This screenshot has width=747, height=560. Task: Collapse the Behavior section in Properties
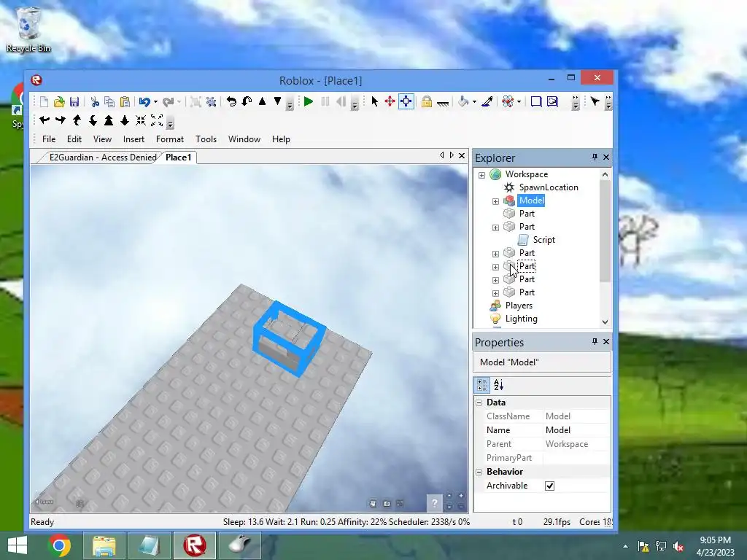click(479, 472)
